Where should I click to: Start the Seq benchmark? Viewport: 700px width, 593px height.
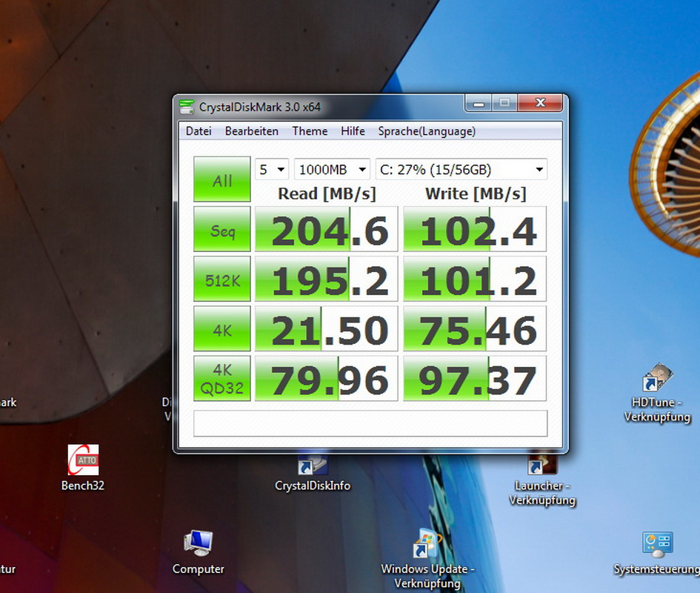point(222,229)
